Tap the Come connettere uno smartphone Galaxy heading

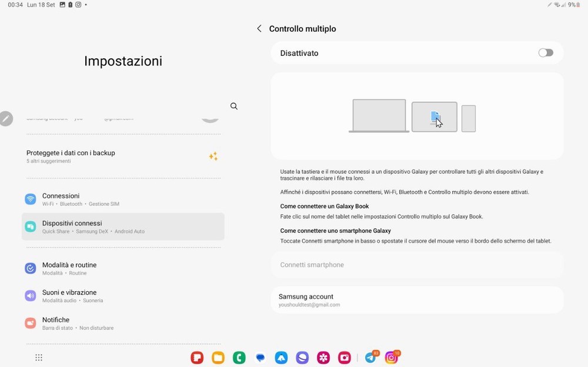pyautogui.click(x=335, y=231)
